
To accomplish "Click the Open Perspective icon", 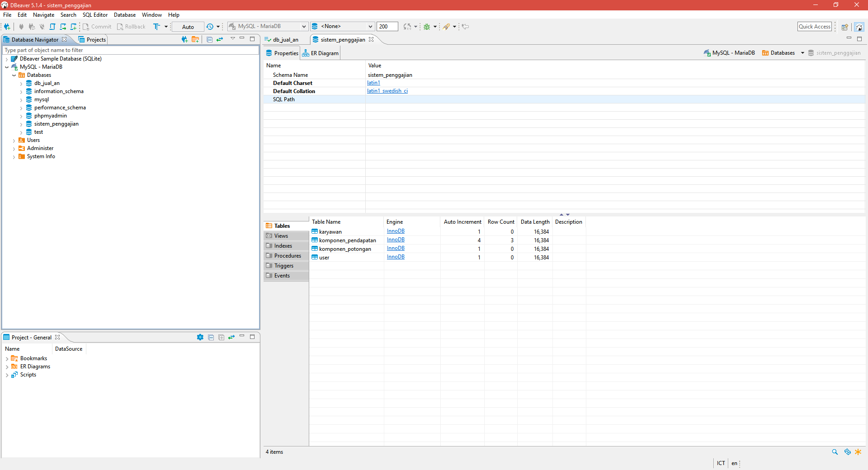I will (x=844, y=27).
